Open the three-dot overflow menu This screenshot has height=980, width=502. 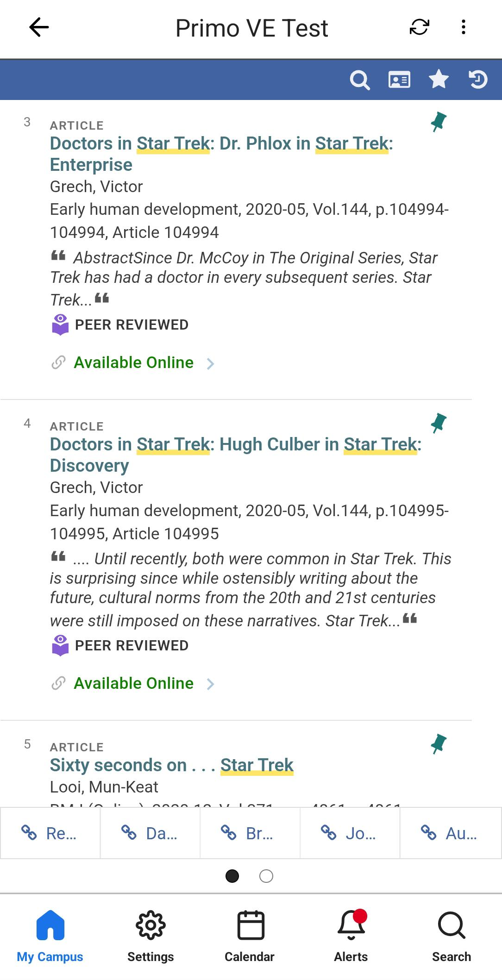pyautogui.click(x=463, y=27)
